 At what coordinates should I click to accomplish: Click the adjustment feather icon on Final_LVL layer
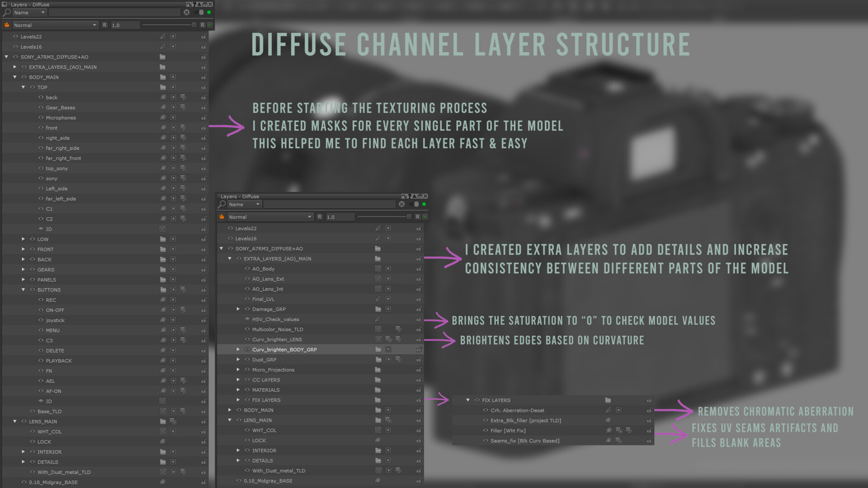(x=378, y=299)
